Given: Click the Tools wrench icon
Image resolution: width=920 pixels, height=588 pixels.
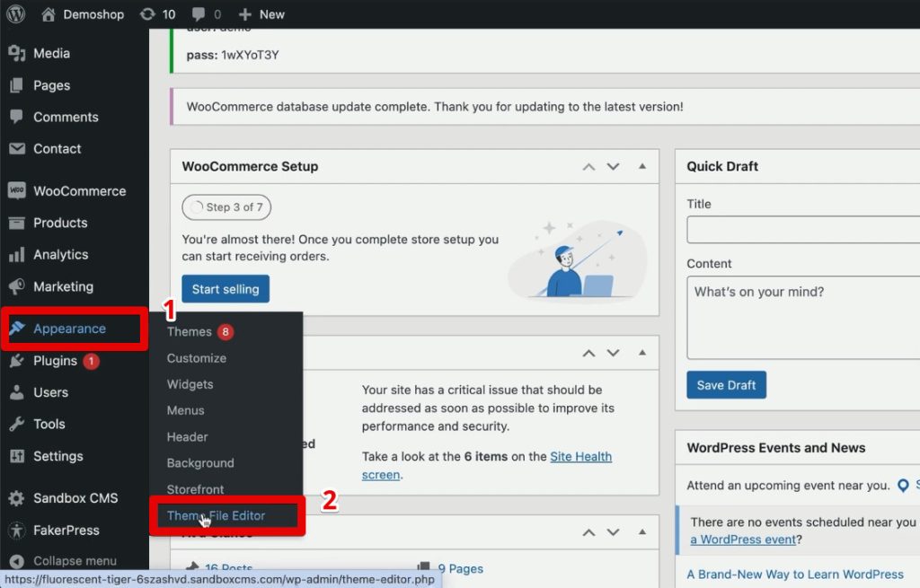Looking at the screenshot, I should point(17,424).
